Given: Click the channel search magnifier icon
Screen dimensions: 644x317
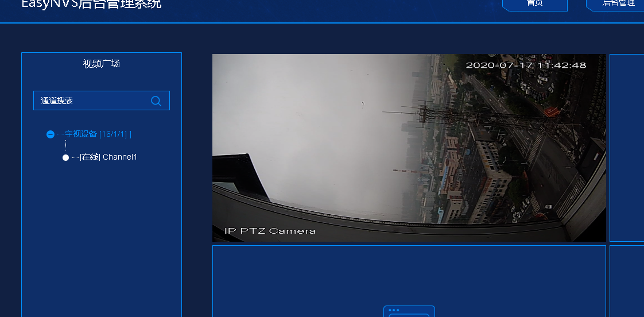Looking at the screenshot, I should [156, 100].
